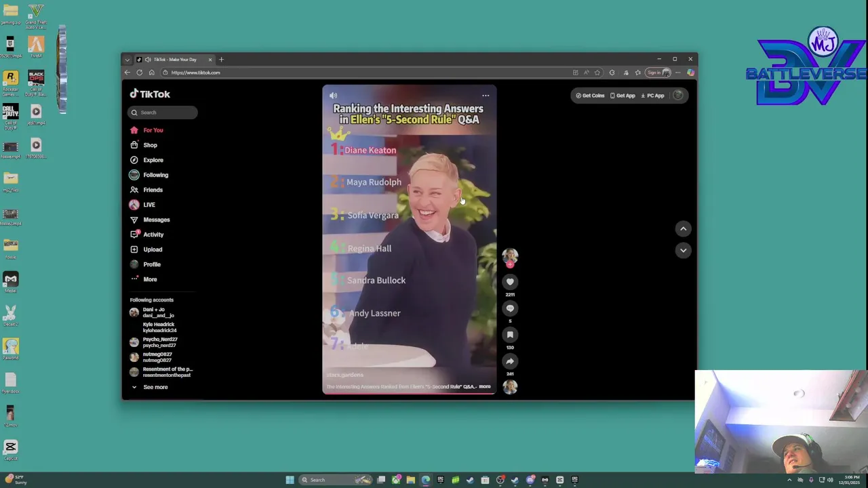Bookmark the video to favorites
This screenshot has height=488, width=868.
click(x=510, y=335)
